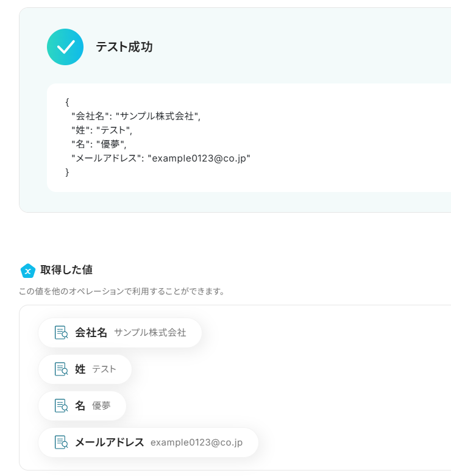This screenshot has height=476, width=451.
Task: Select the メールアドレス label in value chip
Action: [x=109, y=442]
